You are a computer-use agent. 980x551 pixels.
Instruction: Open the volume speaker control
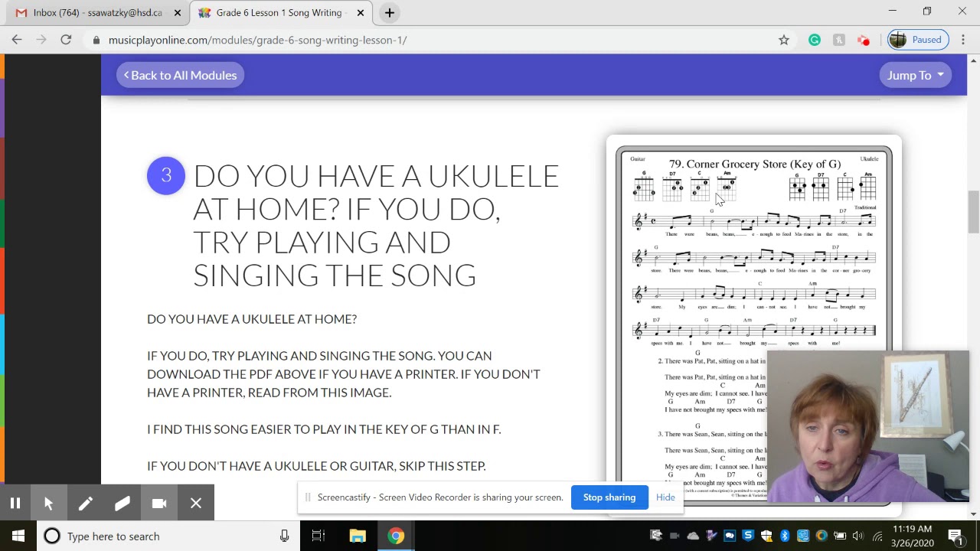[858, 536]
